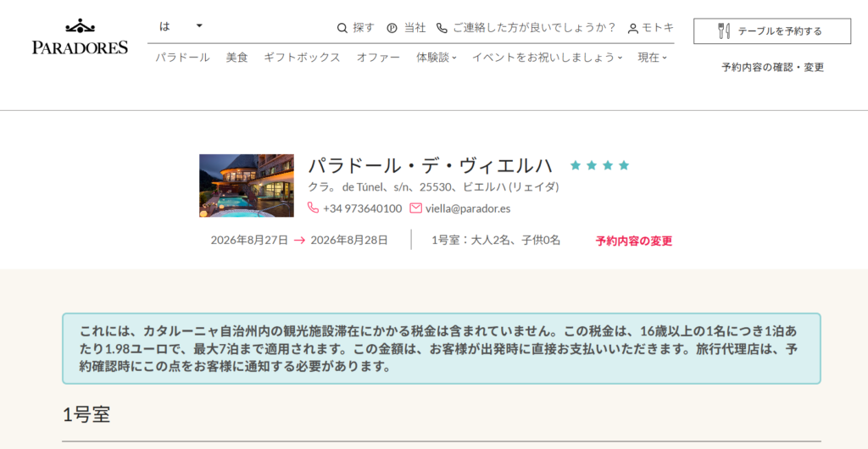
Task: Open the language dropdown showing は
Action: tap(181, 26)
